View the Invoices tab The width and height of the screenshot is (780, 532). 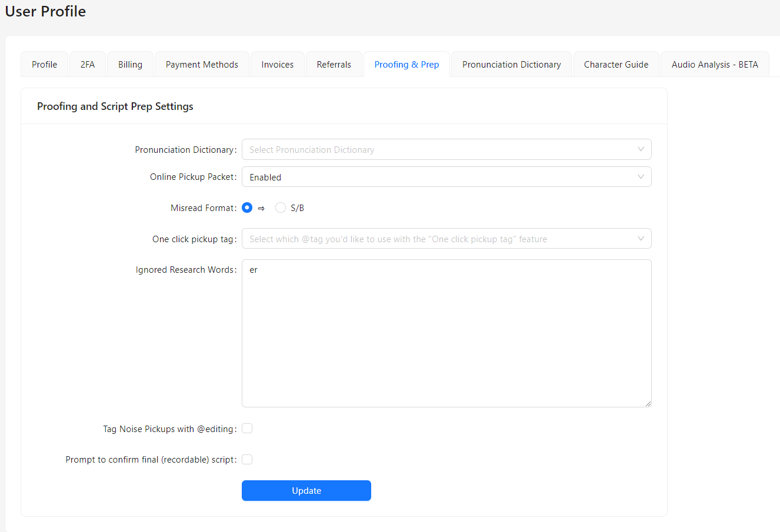[x=277, y=64]
